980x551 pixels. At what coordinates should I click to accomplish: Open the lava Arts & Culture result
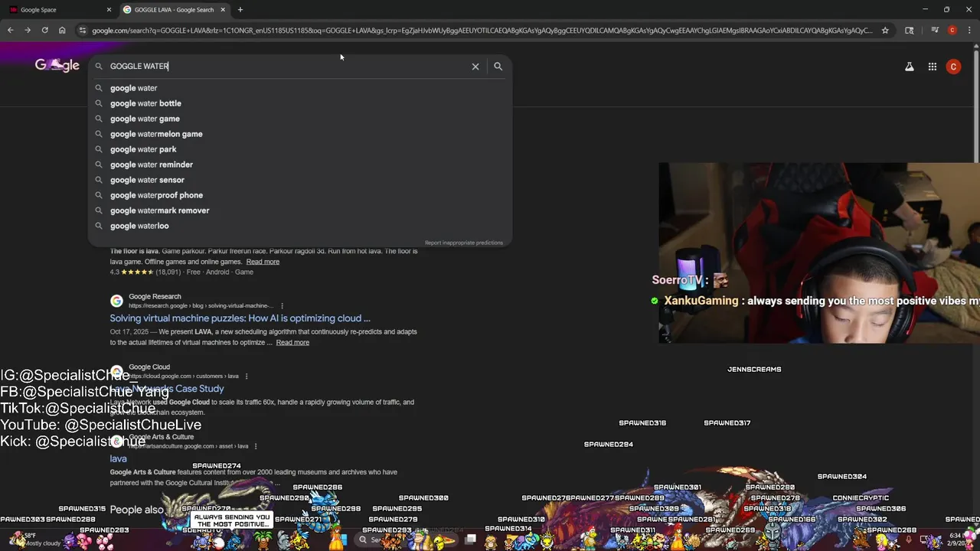click(x=118, y=459)
